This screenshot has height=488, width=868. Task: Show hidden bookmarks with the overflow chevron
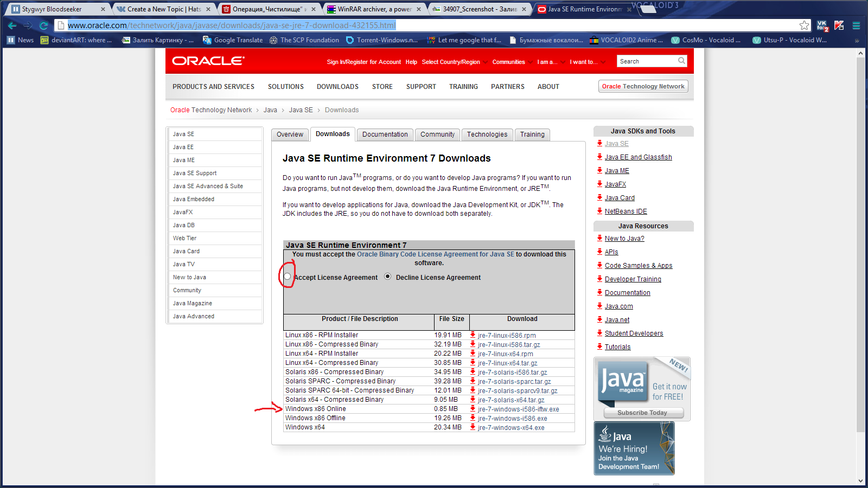(x=857, y=40)
